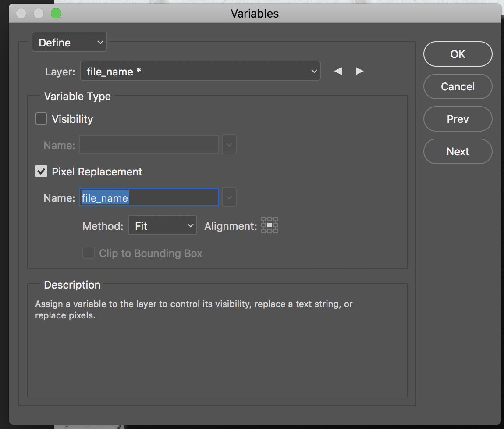This screenshot has height=429, width=504.
Task: Set alignment using the alignment grid icon
Action: click(x=270, y=225)
